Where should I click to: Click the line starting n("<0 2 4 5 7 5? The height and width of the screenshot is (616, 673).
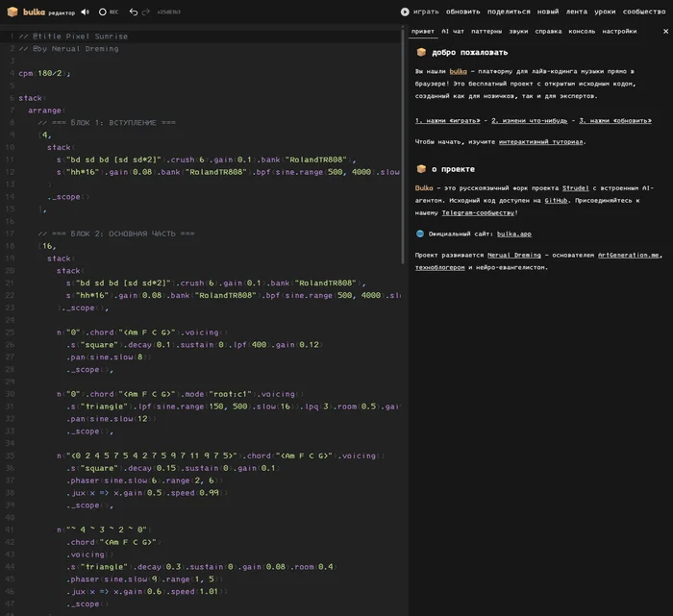[x=220, y=456]
